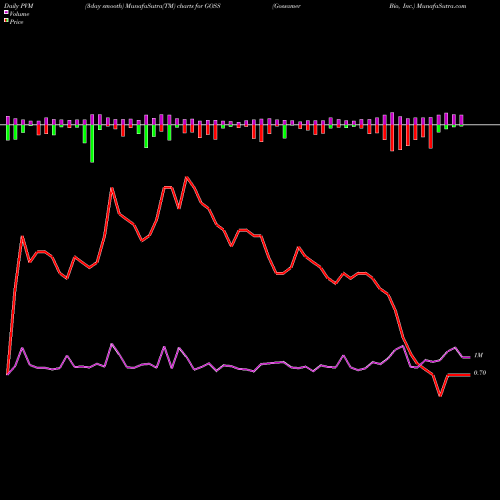Click the '1M' volume value label
Screen dimensions: 500x500
(478, 356)
